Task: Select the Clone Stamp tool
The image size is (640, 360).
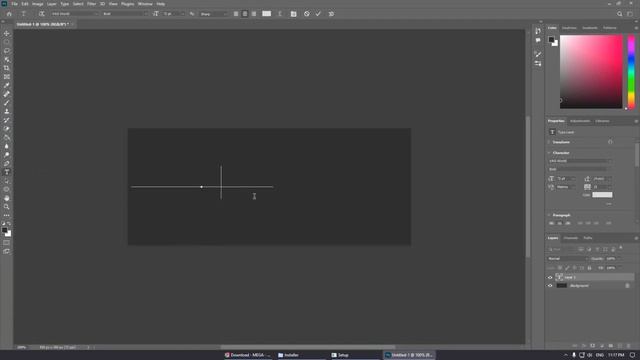Action: coord(7,111)
